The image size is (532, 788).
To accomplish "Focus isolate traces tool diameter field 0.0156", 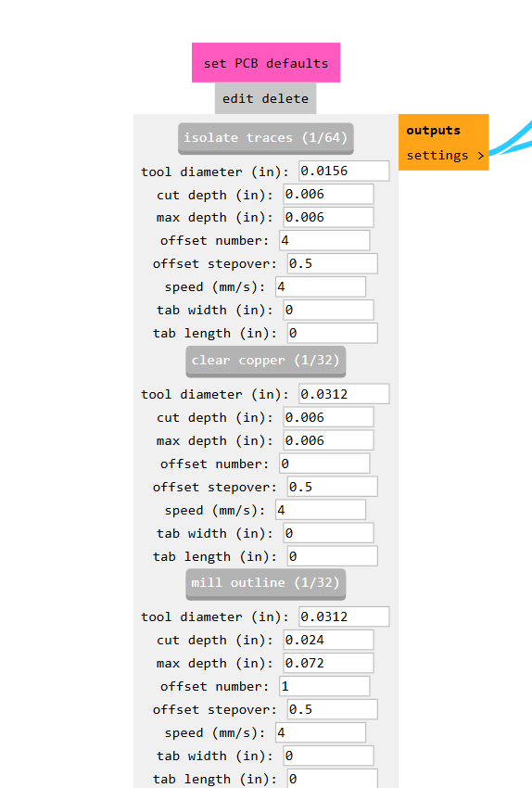I will pyautogui.click(x=344, y=171).
